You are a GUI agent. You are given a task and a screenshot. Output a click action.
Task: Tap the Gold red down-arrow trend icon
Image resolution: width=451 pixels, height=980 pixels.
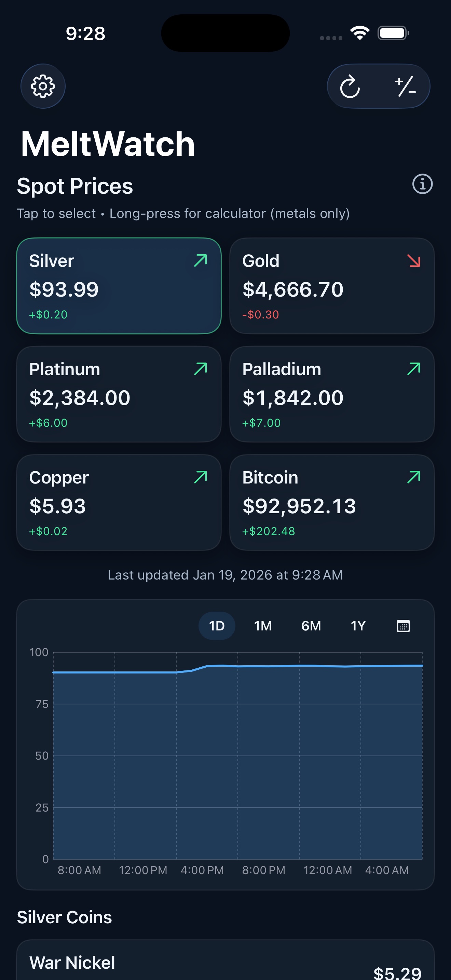tap(414, 261)
